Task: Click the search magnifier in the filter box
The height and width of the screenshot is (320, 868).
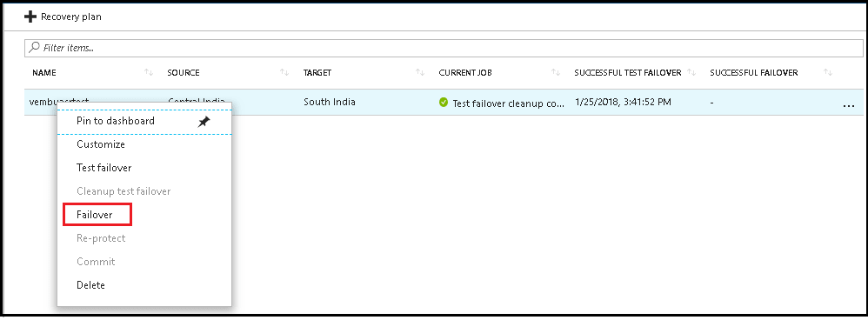Action: pos(34,48)
